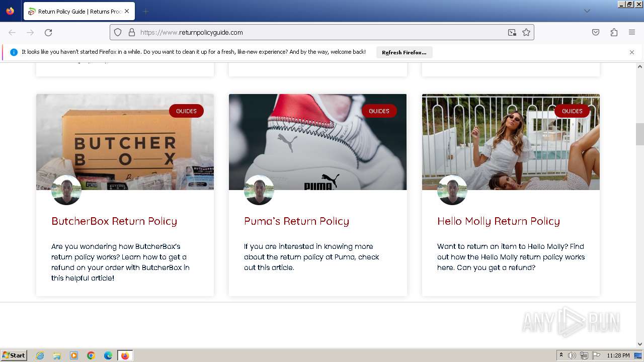The height and width of the screenshot is (362, 644).
Task: Click the Show desktop button
Action: tap(638, 355)
